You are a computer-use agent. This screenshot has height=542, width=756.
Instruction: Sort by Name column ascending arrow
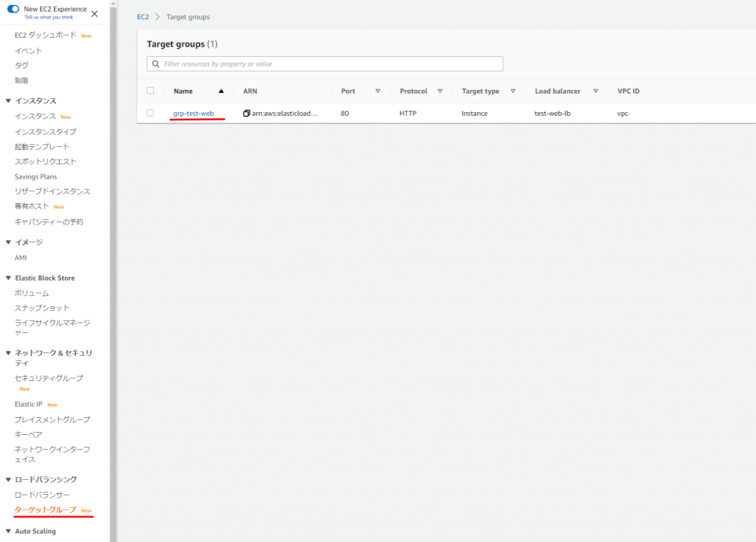tap(221, 91)
